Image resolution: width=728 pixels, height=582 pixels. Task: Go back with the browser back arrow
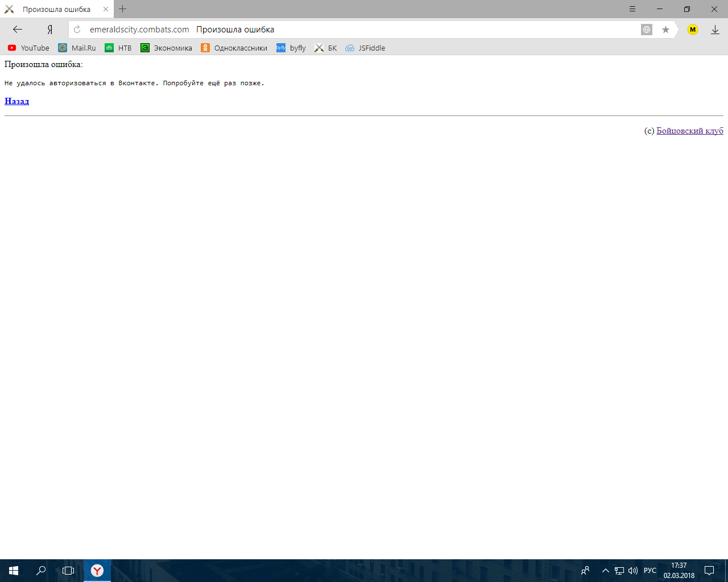click(18, 30)
